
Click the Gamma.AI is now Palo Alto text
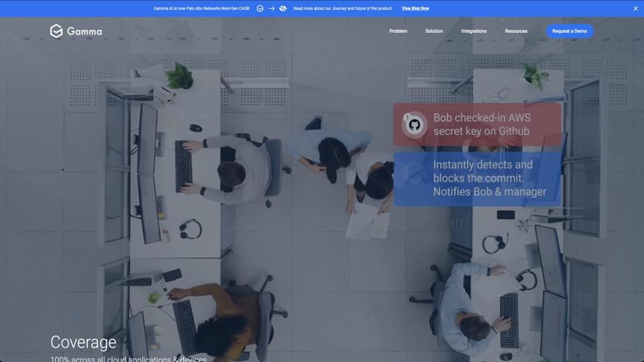click(x=201, y=9)
